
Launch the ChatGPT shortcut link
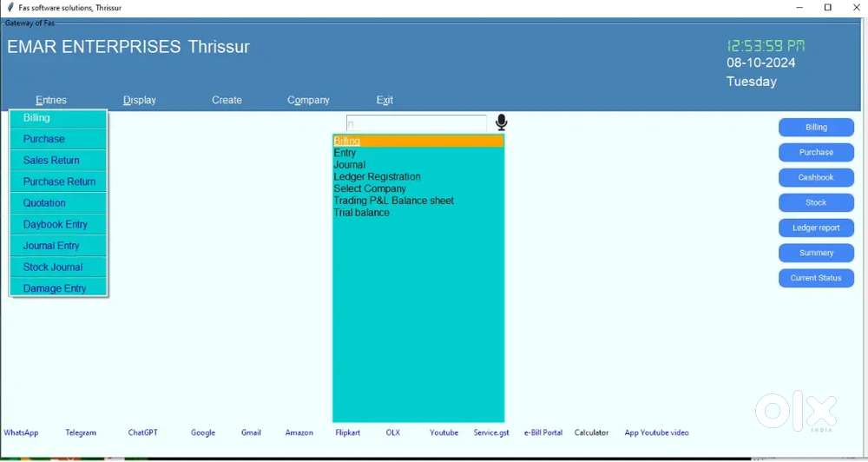[x=142, y=432]
